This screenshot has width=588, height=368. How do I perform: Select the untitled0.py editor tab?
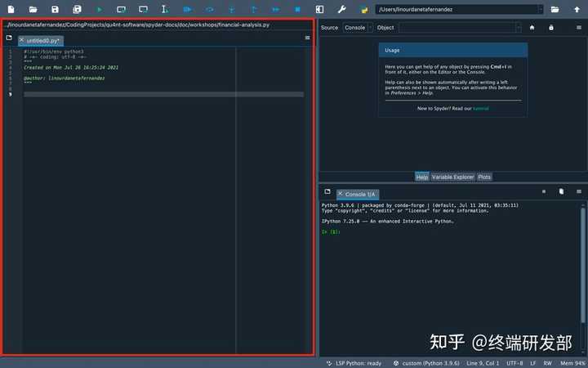pos(42,40)
